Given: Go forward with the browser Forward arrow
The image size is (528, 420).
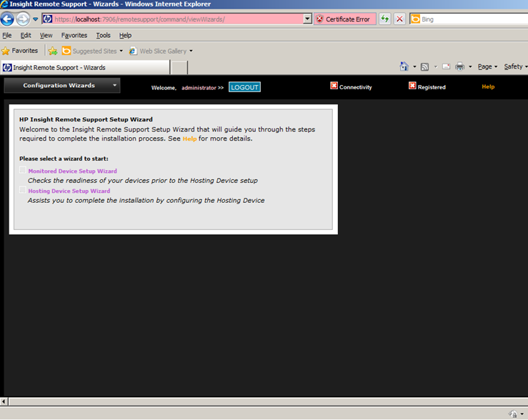Looking at the screenshot, I should 23,19.
